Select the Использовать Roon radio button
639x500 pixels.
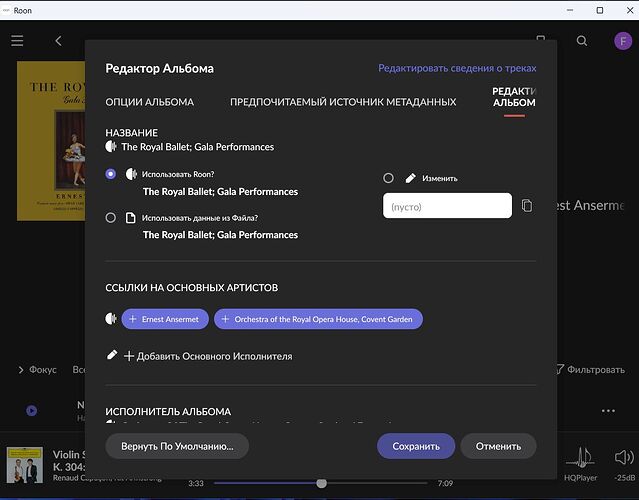tap(110, 174)
